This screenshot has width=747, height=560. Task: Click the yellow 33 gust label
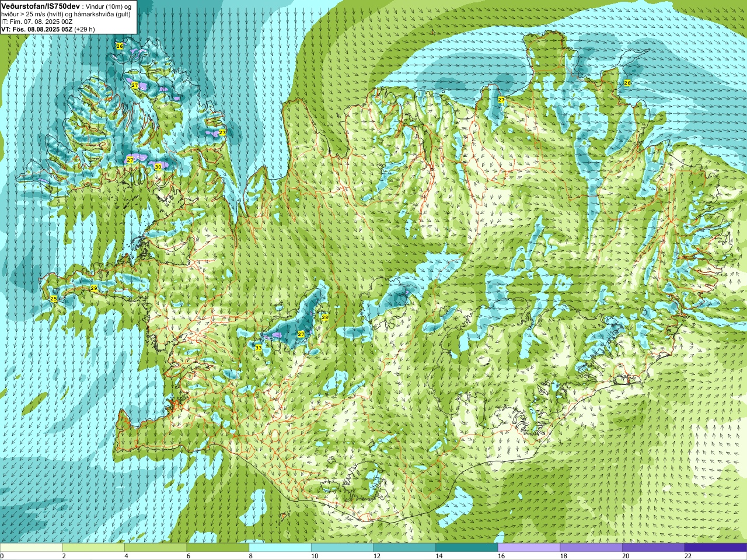259,348
